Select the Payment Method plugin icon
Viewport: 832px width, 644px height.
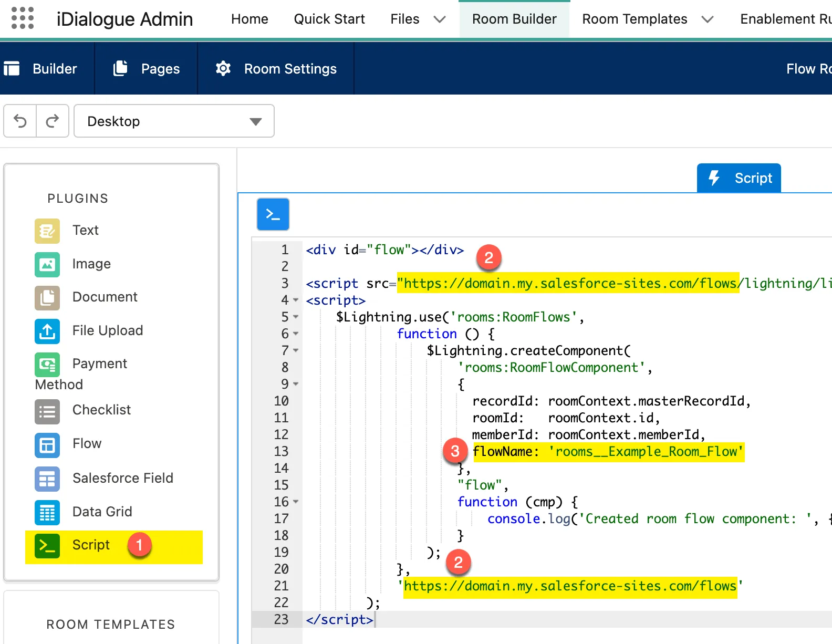(47, 364)
